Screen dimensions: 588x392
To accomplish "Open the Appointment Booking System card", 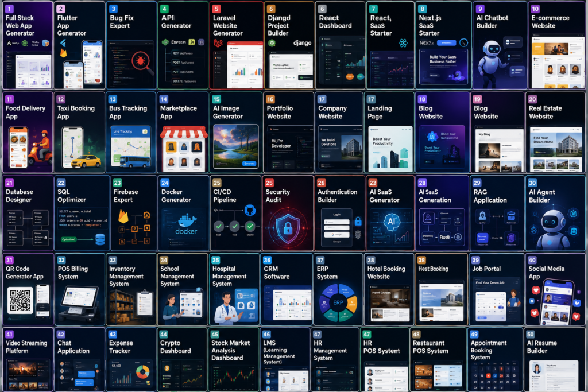I will pos(495,359).
